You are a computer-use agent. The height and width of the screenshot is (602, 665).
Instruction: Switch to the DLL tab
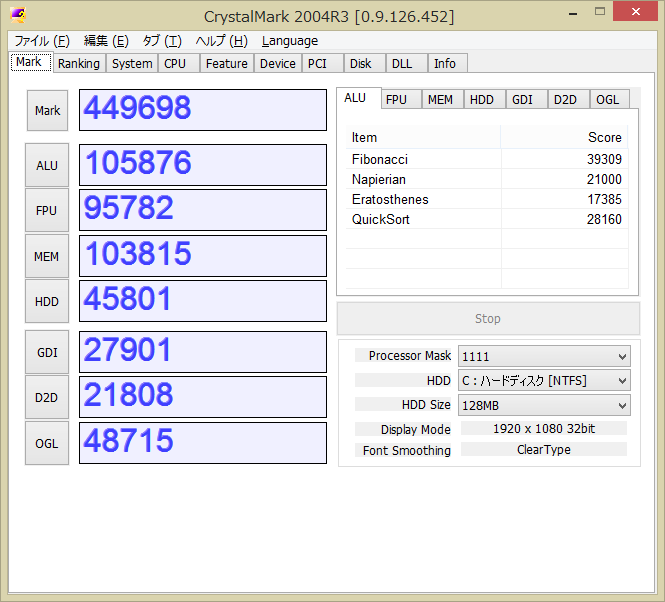click(407, 63)
